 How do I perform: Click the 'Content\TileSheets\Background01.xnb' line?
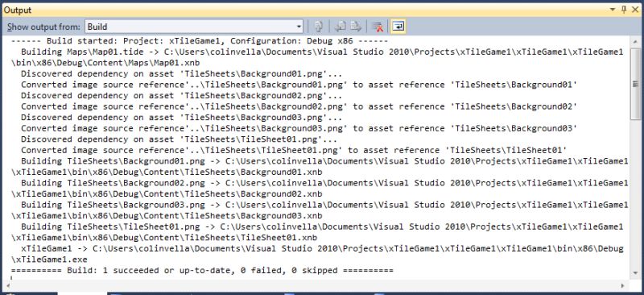[x=167, y=172]
